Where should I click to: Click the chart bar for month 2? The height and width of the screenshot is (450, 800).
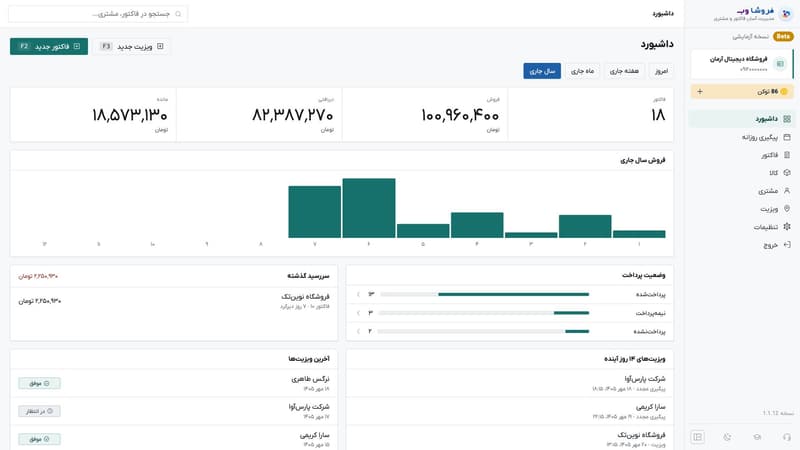585,227
